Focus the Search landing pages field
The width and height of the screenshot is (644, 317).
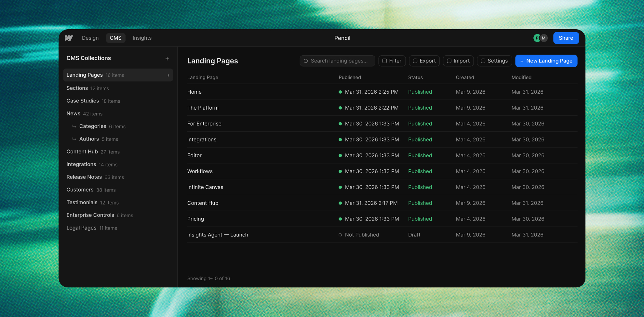coord(337,61)
